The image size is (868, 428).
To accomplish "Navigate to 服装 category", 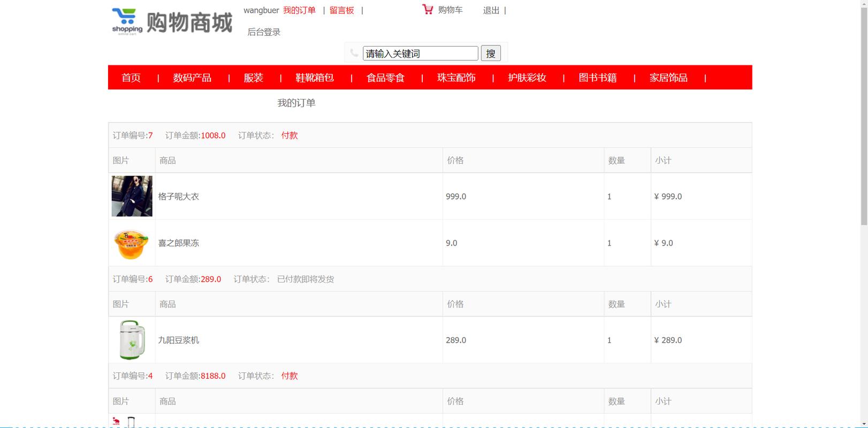I will coord(253,78).
